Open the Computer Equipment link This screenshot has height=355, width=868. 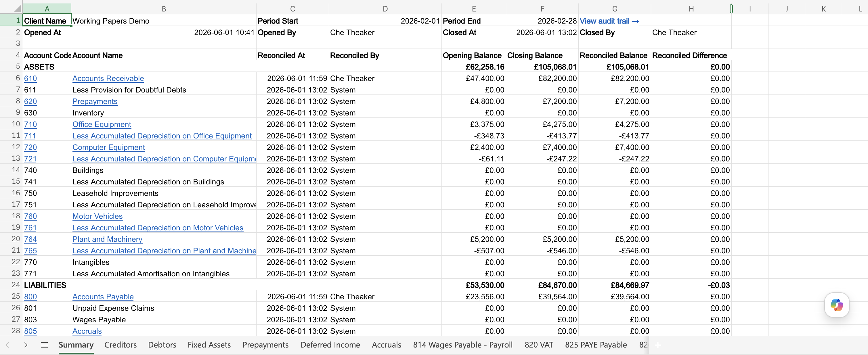[108, 147]
